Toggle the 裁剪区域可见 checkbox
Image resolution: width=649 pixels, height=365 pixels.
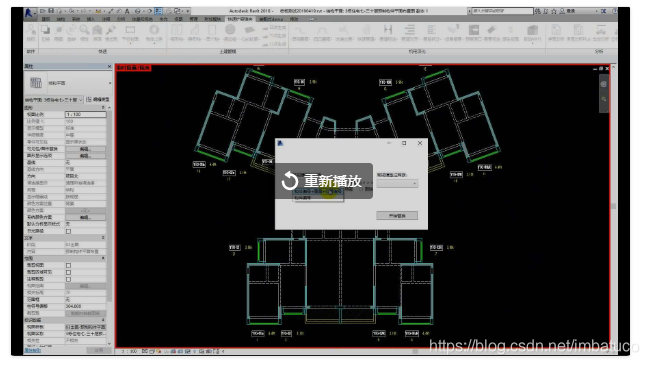coord(69,272)
